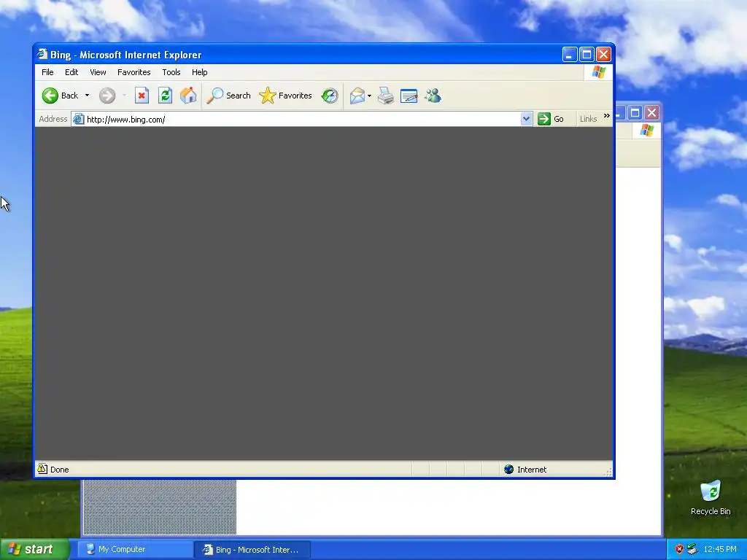747x560 pixels.
Task: Click the address bar with bing.com URL
Action: [301, 119]
